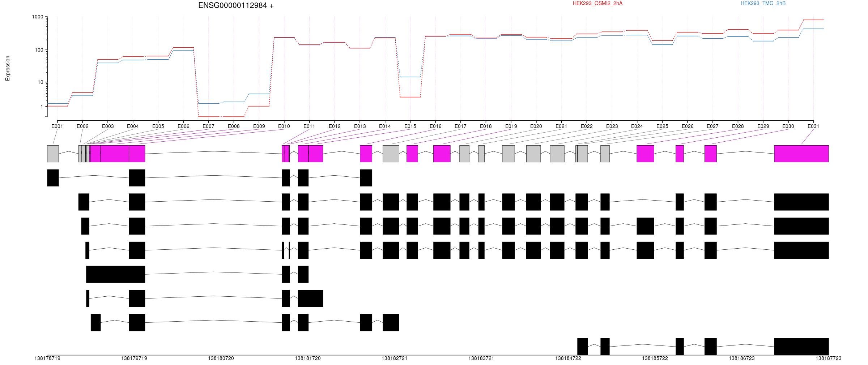Click the 100 y-axis tick label

(39, 50)
